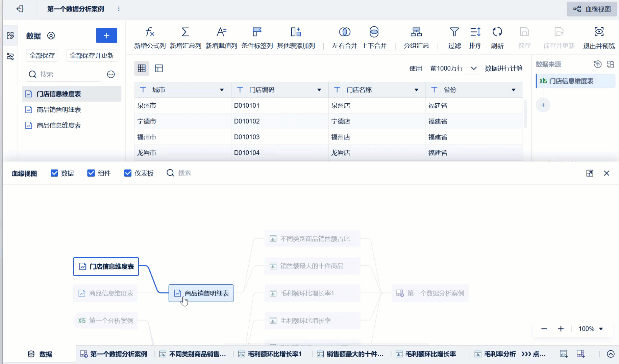Screen dimensions: 619x364
Task: Click the 全部保存并更新 button
Action: (x=92, y=55)
